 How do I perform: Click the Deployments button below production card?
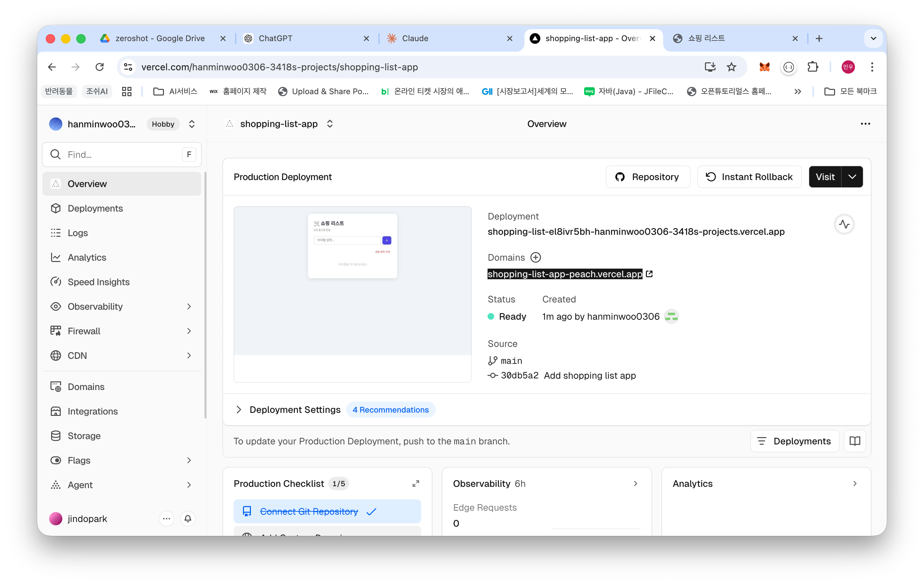[795, 441]
